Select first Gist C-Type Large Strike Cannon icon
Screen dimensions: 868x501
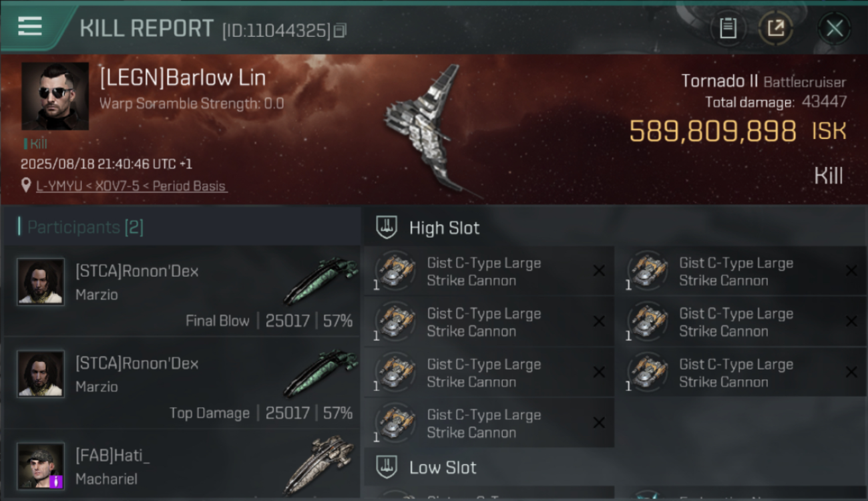395,271
